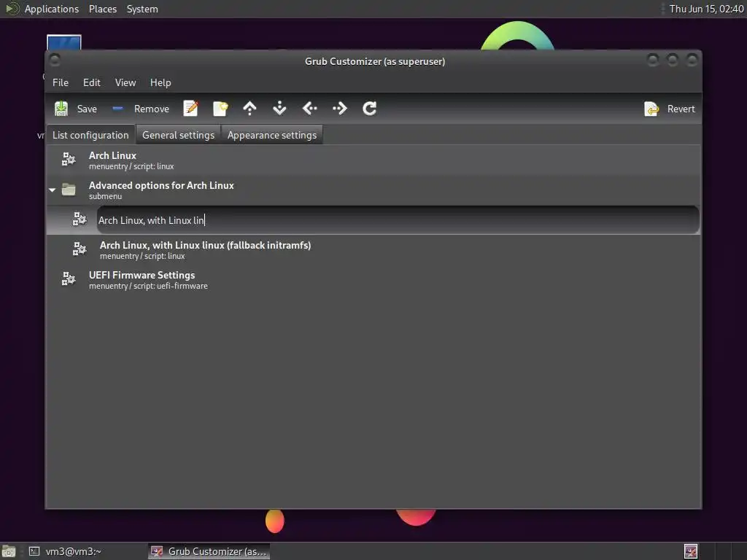This screenshot has height=560, width=747.
Task: Click show desktop icon in bottom panel
Action: pos(9,551)
